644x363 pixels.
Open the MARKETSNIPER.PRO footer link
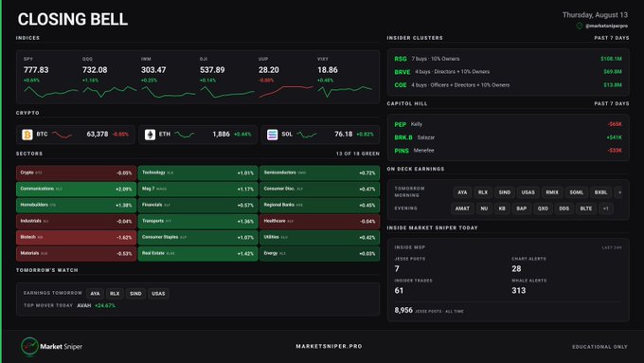coord(329,346)
